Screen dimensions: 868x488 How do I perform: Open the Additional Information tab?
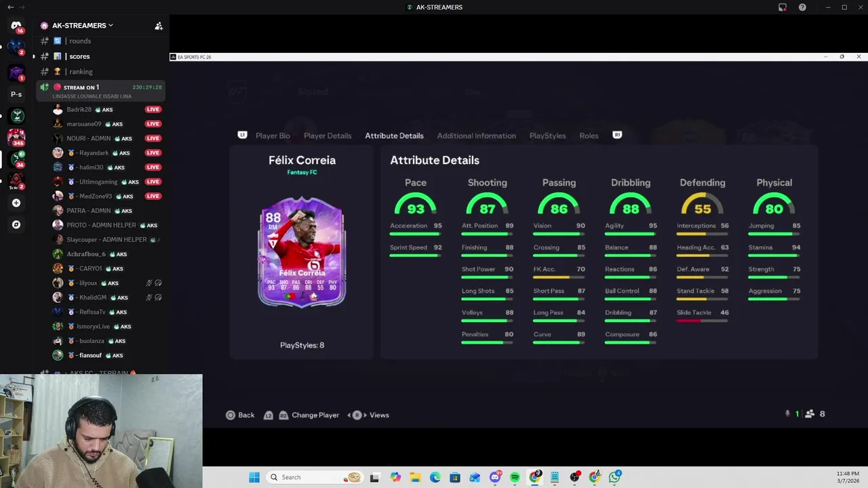tap(476, 136)
